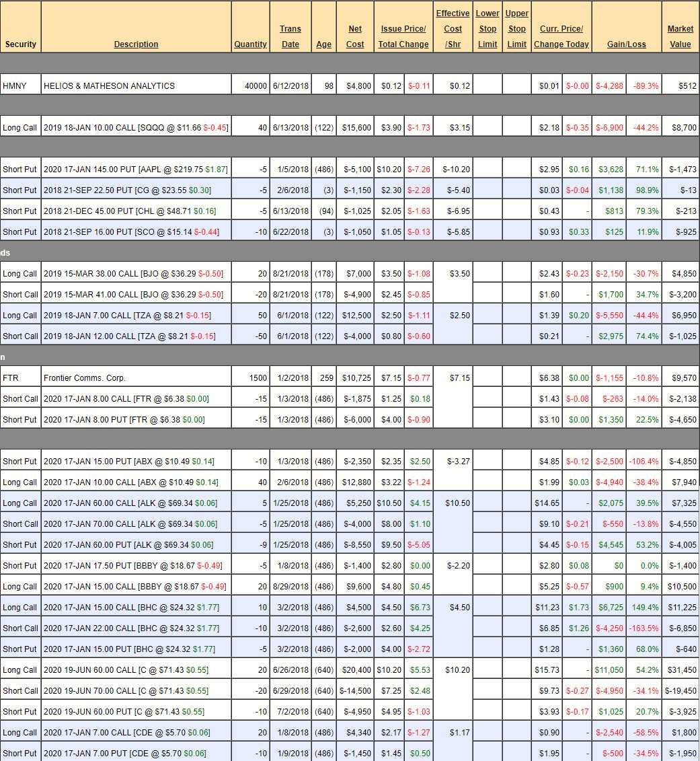This screenshot has height=761, width=700.
Task: Select the AAPL 145.00 PUT description
Action: coord(135,170)
